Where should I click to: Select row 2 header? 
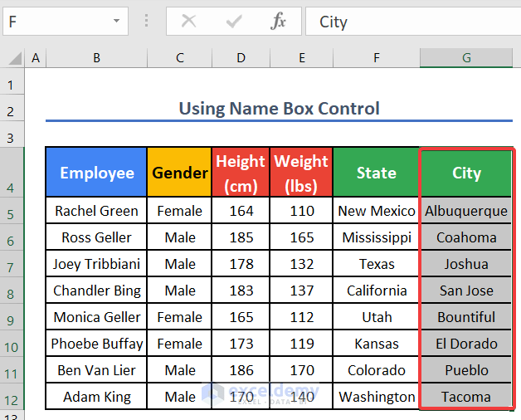(x=12, y=108)
